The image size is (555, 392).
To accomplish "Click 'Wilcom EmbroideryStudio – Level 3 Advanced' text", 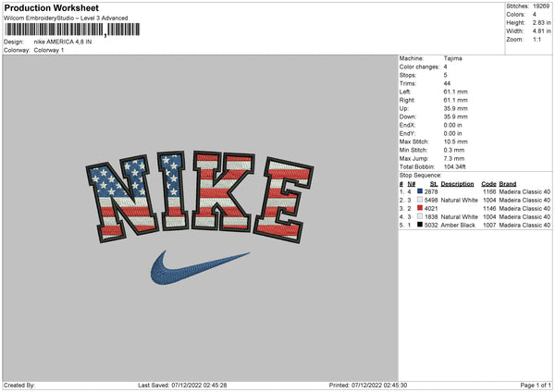I will pos(66,18).
